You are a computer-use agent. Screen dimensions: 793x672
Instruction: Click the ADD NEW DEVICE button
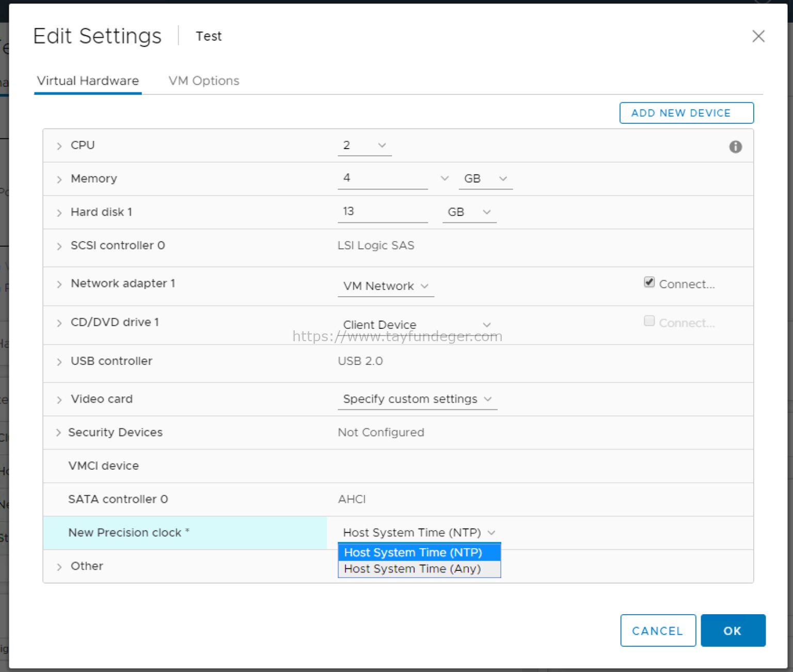[686, 113]
